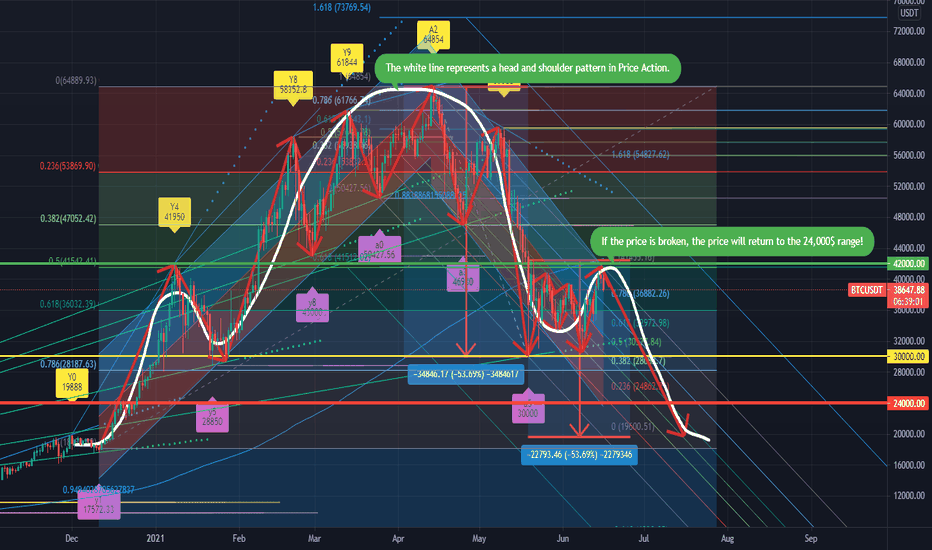Screen dimensions: 932x550
Task: Click the 0(64889.93) Fibonacci level label
Action: point(75,80)
